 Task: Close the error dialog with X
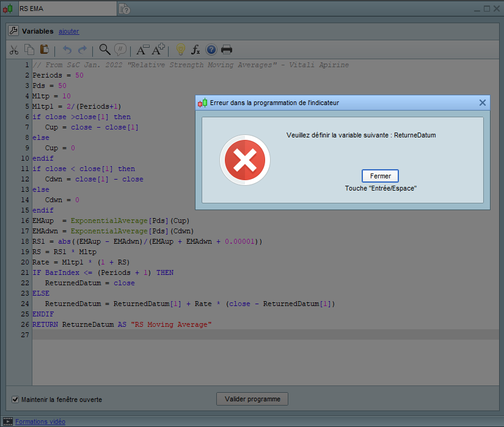click(x=482, y=103)
